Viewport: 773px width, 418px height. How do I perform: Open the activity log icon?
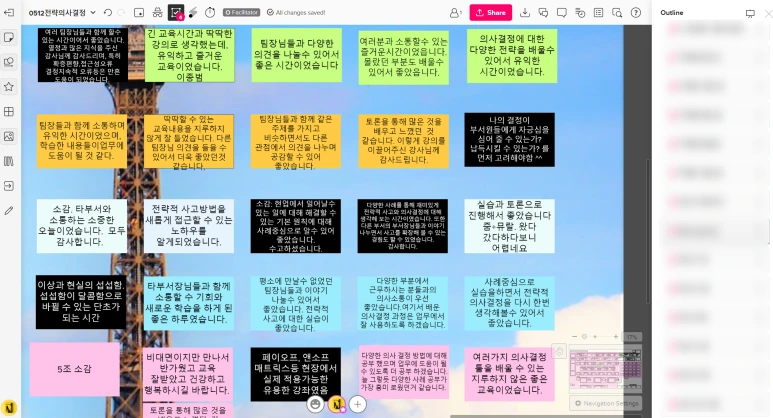[580, 13]
